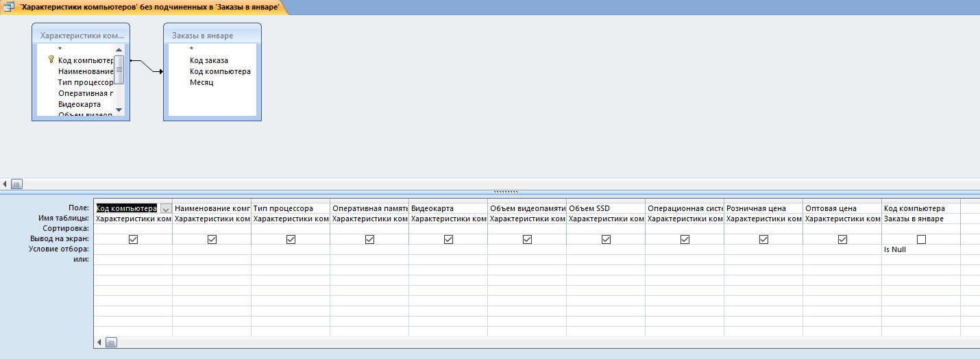Click the Объем видеопамяти field cell in grid
980x359 pixels.
[x=527, y=208]
